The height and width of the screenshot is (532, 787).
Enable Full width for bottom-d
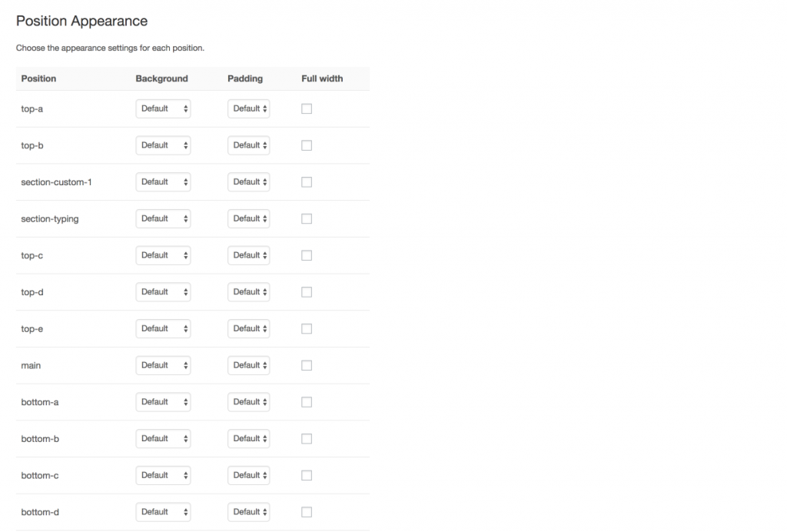[x=307, y=511]
